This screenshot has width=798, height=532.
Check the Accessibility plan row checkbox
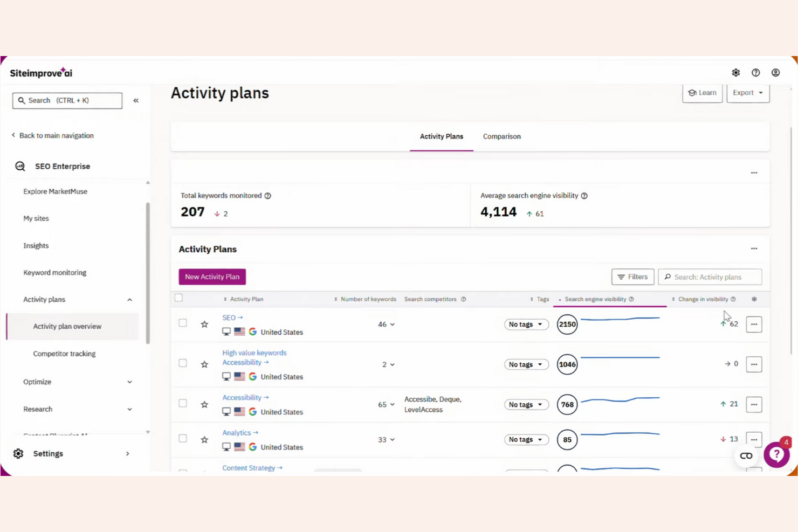[183, 403]
